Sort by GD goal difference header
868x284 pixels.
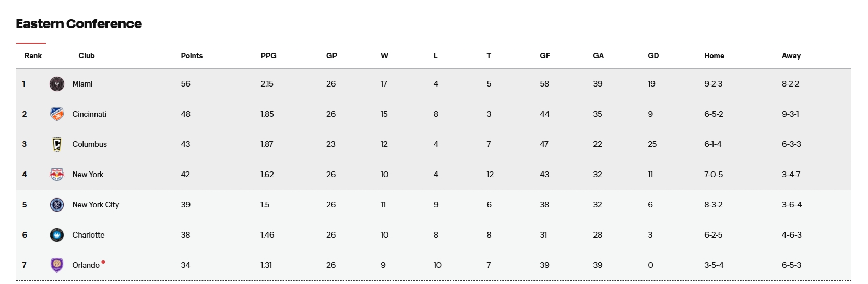point(653,56)
